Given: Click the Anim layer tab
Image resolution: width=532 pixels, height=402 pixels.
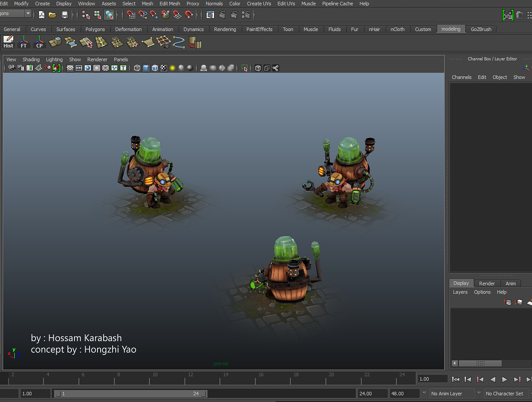Looking at the screenshot, I should point(511,284).
